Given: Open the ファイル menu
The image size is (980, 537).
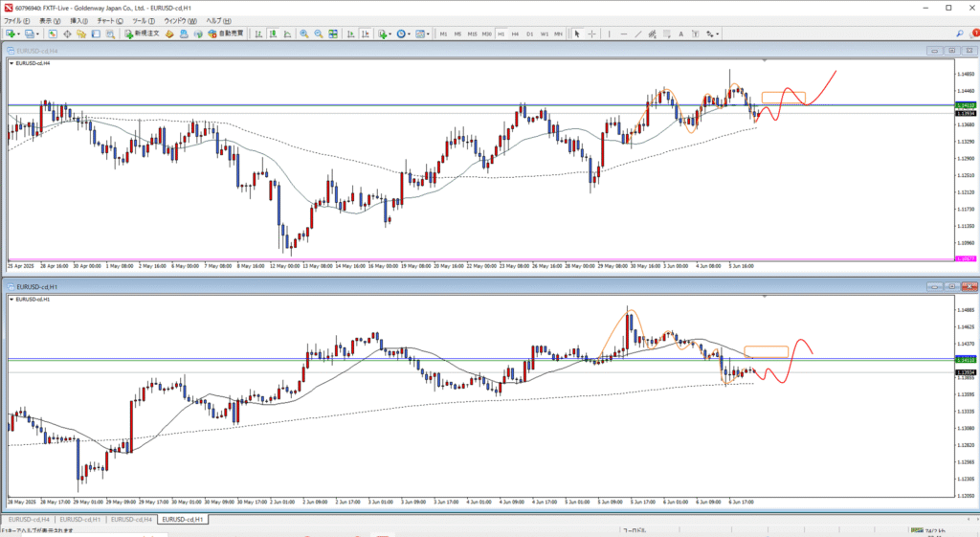Looking at the screenshot, I should tap(17, 21).
